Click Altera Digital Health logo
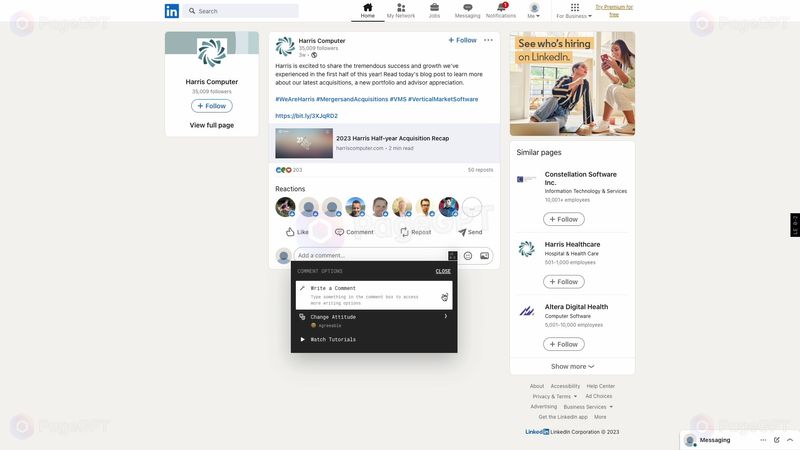Image resolution: width=800 pixels, height=450 pixels. pyautogui.click(x=527, y=311)
